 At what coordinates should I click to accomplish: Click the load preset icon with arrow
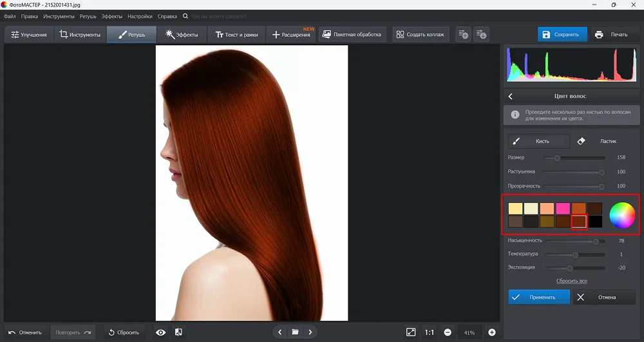[481, 35]
